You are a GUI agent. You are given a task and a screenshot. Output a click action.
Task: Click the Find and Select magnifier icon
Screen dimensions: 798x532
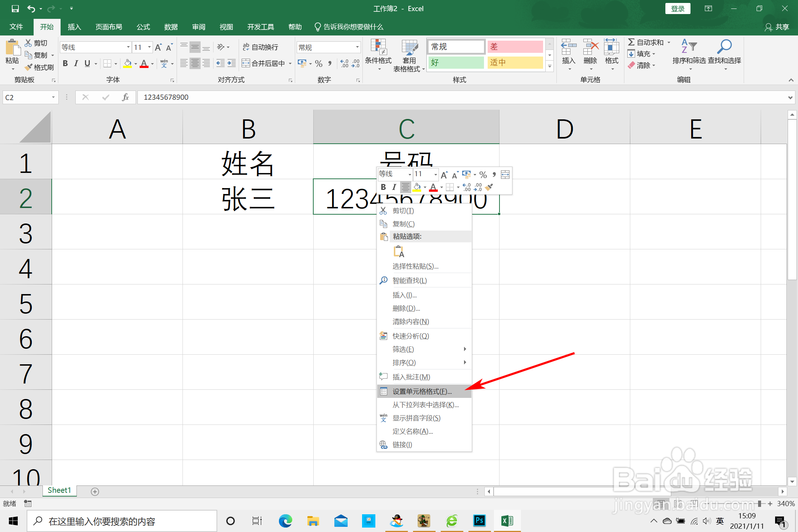(x=724, y=47)
